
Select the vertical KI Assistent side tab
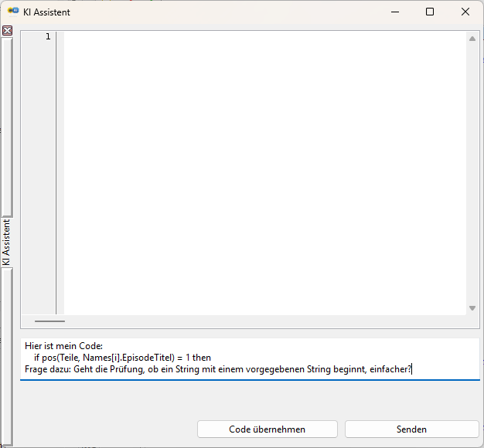click(x=6, y=243)
